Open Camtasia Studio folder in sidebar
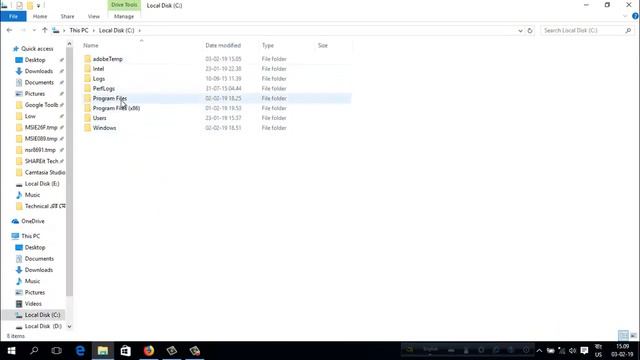 point(44,172)
